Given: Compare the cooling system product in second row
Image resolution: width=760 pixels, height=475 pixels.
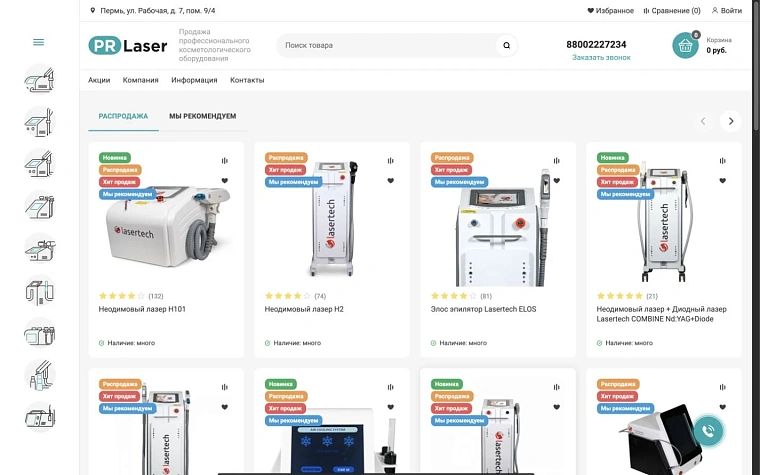Looking at the screenshot, I should coord(391,387).
